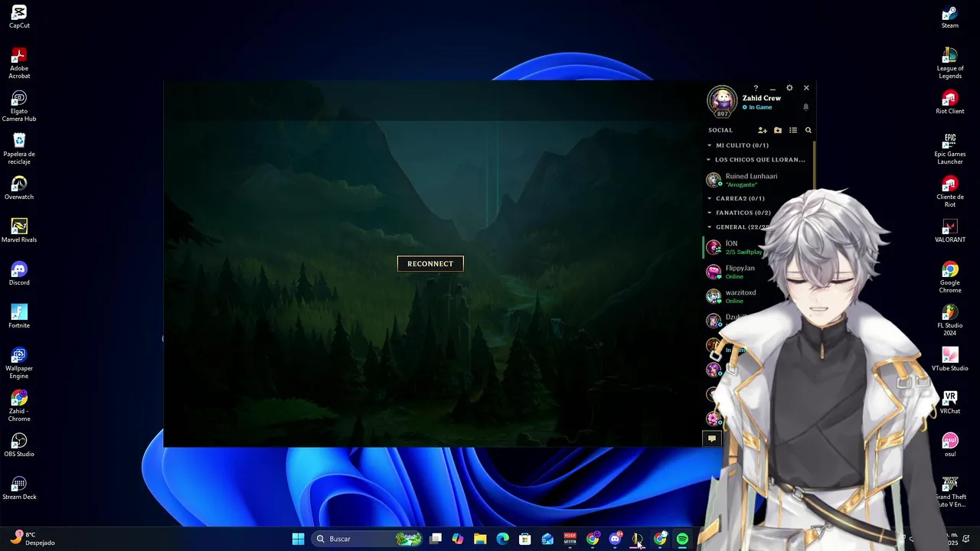The image size is (980, 551).
Task: Select the Riot Client desktop icon
Action: (x=950, y=103)
